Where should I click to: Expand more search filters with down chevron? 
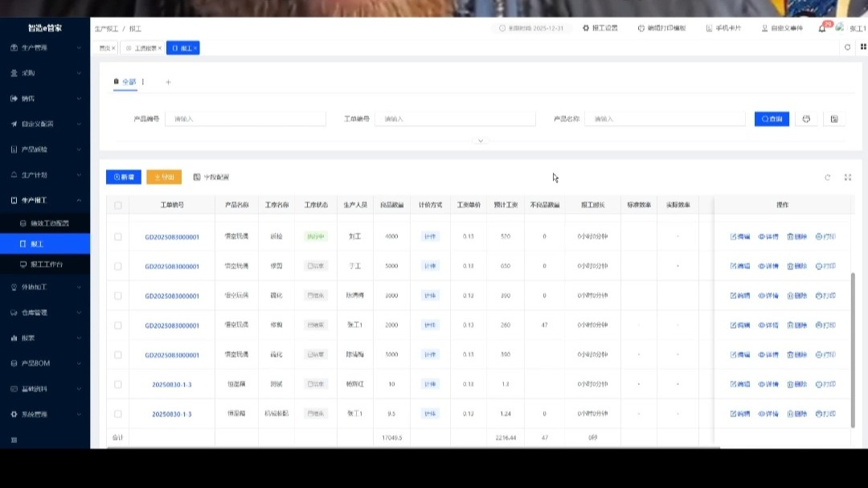click(481, 141)
